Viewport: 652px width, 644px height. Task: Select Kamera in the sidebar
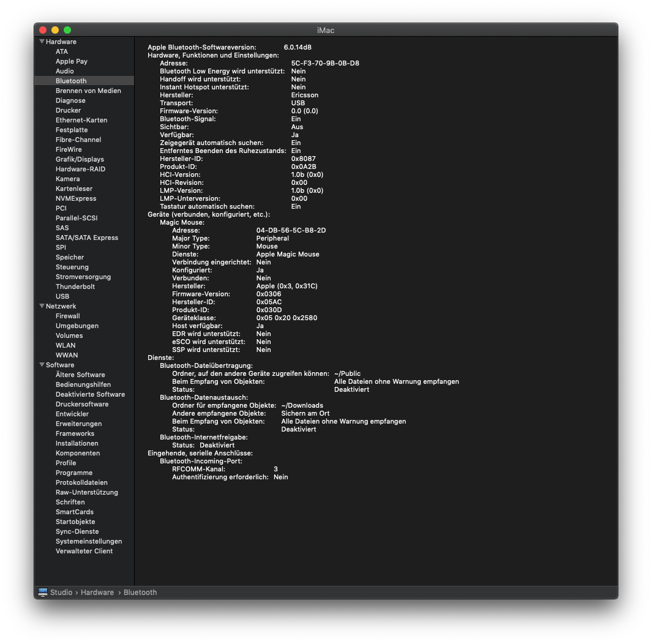point(68,179)
